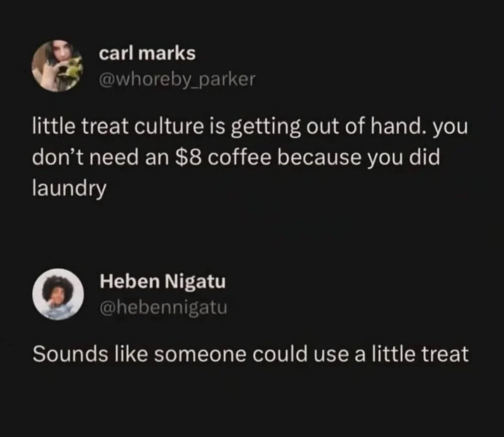The image size is (504, 437).
Task: Open Heben Nigatu's profile picture
Action: coord(58,294)
